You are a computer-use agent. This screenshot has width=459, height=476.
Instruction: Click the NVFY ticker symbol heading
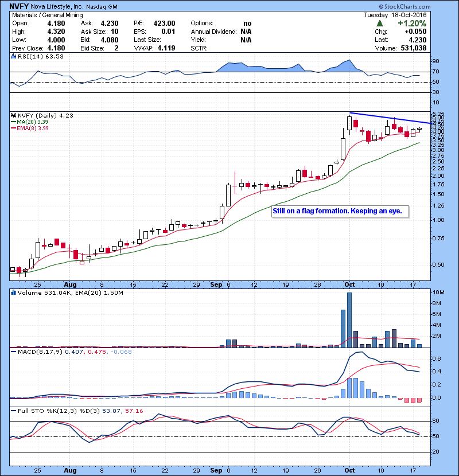click(x=19, y=6)
